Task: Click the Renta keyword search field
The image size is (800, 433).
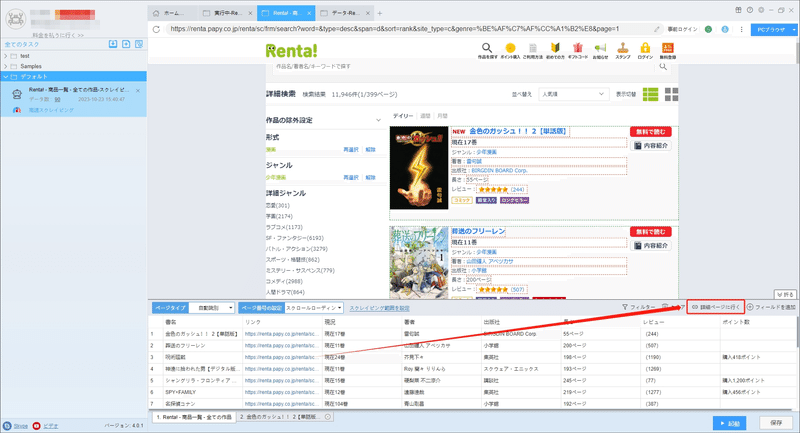Action: pos(464,66)
